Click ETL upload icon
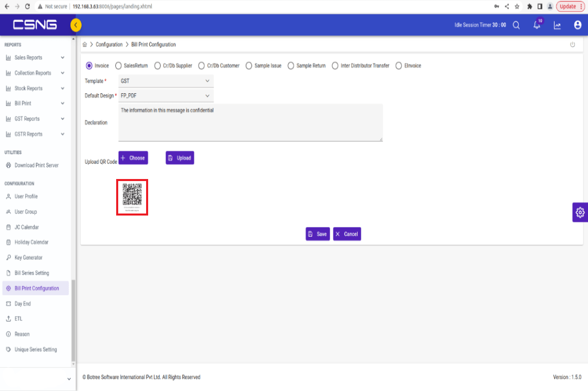This screenshot has width=588, height=391. click(8, 318)
